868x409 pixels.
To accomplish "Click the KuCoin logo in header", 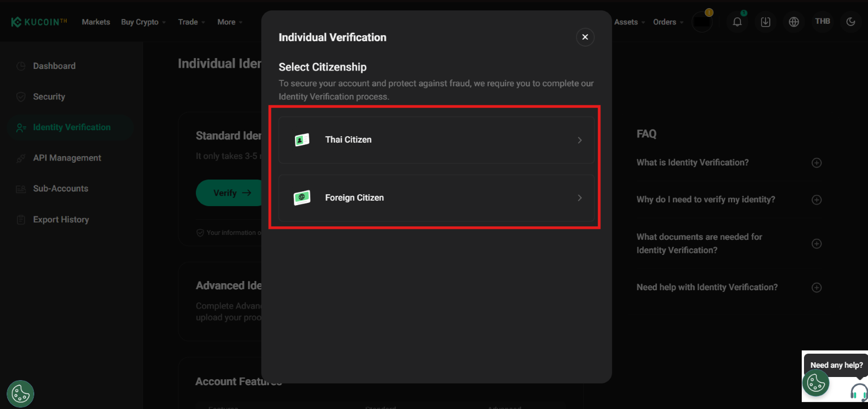I will coord(39,22).
